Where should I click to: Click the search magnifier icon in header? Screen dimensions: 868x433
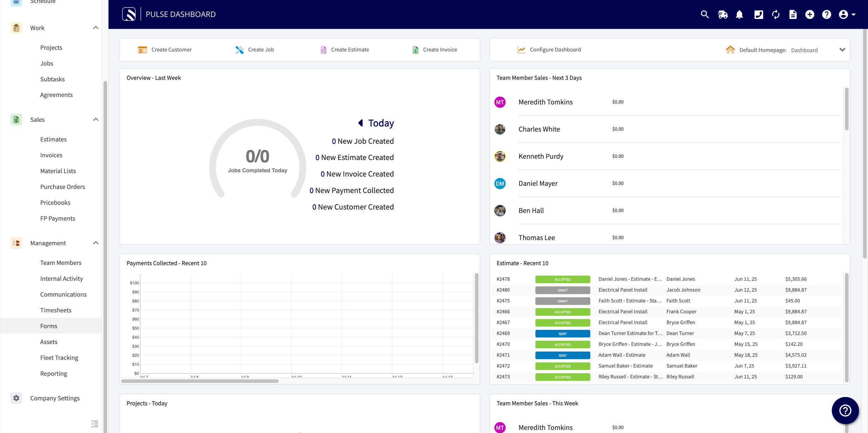coord(705,14)
